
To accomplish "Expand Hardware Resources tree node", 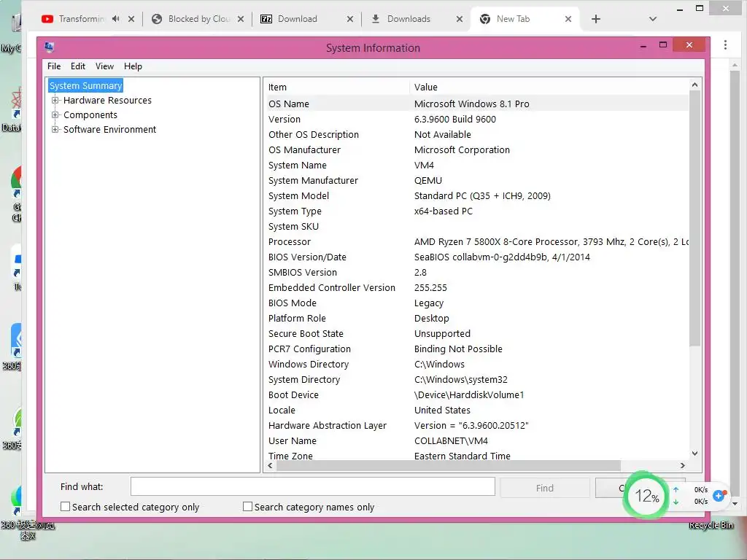I will pos(55,100).
